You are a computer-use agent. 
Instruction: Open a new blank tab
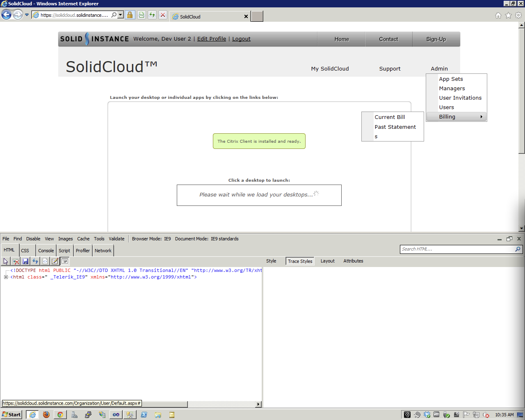(x=257, y=16)
